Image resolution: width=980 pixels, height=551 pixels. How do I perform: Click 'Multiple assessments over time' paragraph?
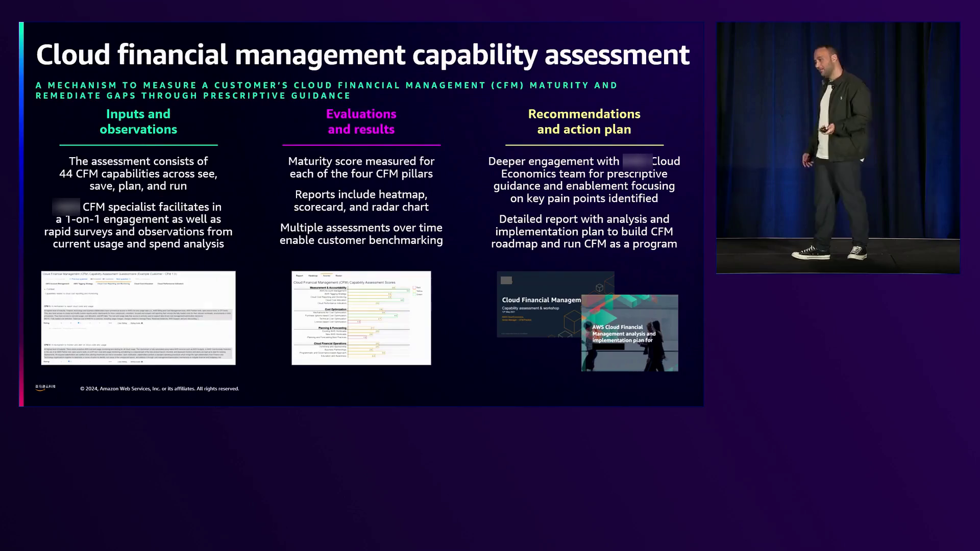pos(361,234)
